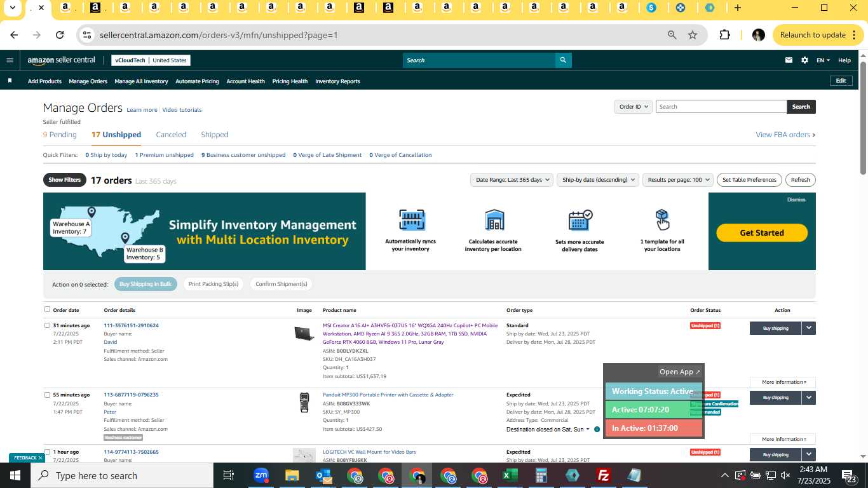Open the Seller Central hamburger menu
This screenshot has width=868, height=488.
pyautogui.click(x=10, y=60)
